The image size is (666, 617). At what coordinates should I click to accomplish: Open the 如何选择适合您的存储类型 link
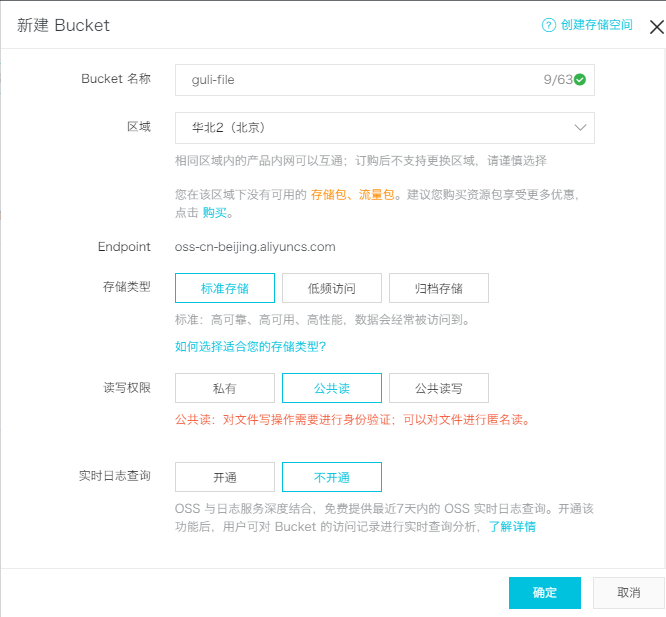(x=250, y=347)
